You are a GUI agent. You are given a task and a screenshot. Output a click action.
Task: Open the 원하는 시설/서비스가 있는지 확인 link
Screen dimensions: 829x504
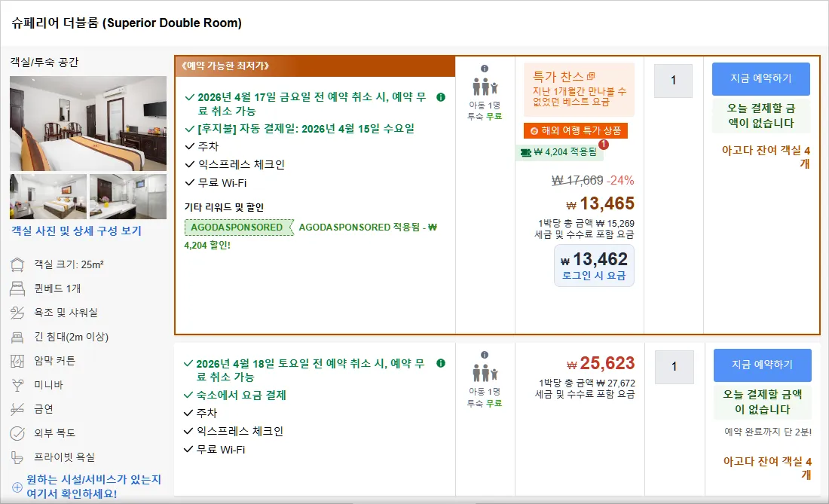(x=93, y=487)
